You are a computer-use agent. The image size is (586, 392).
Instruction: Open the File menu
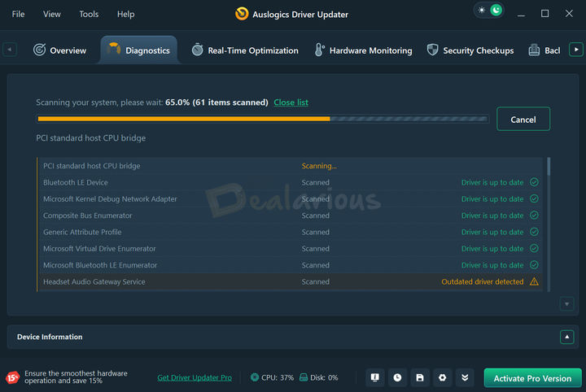(18, 14)
